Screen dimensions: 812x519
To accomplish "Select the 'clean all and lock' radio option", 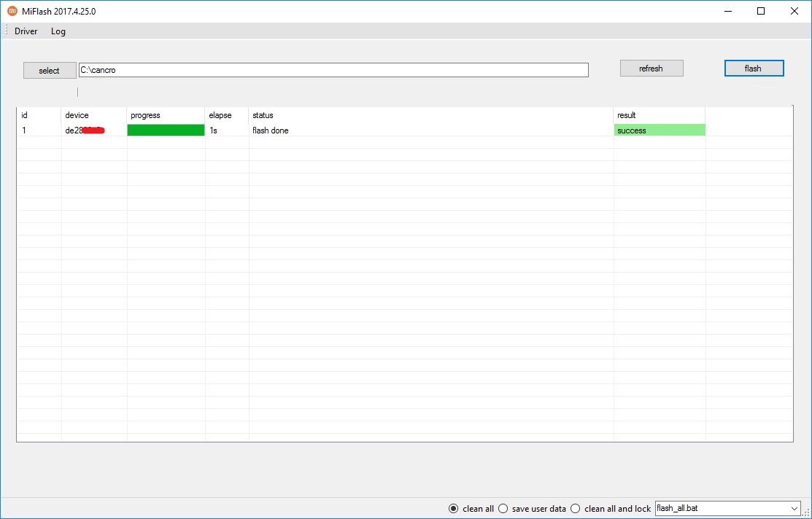I will click(x=610, y=509).
